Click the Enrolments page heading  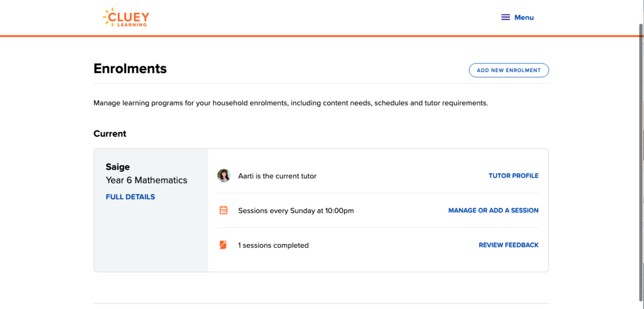click(x=130, y=69)
